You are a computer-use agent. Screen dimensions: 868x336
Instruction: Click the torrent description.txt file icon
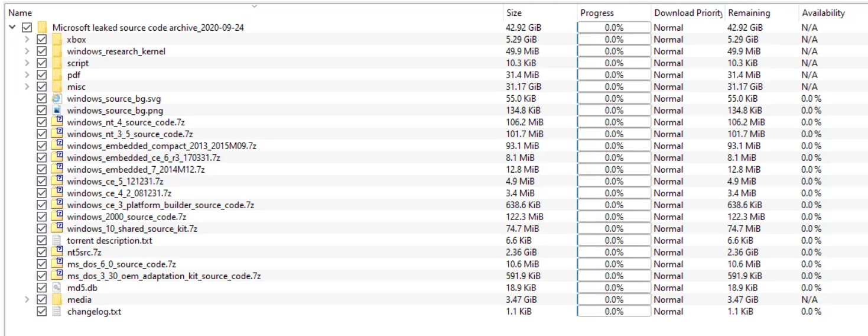pyautogui.click(x=57, y=241)
